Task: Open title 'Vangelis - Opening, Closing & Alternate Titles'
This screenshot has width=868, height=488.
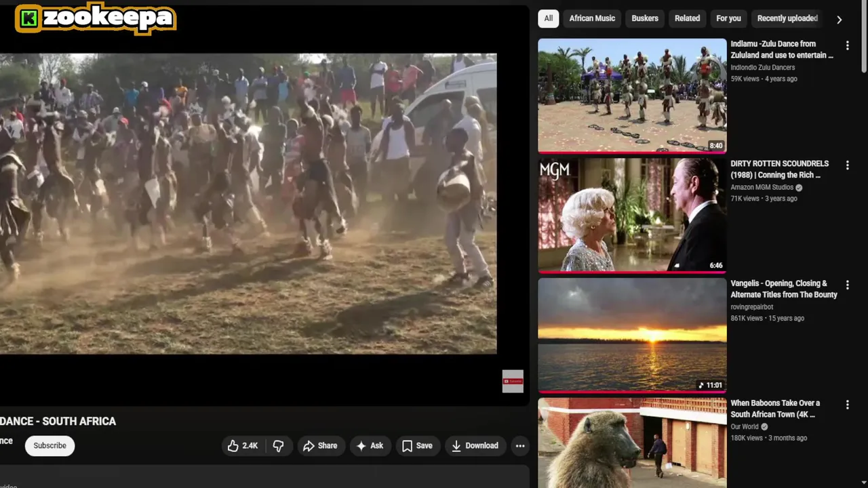Action: click(784, 289)
